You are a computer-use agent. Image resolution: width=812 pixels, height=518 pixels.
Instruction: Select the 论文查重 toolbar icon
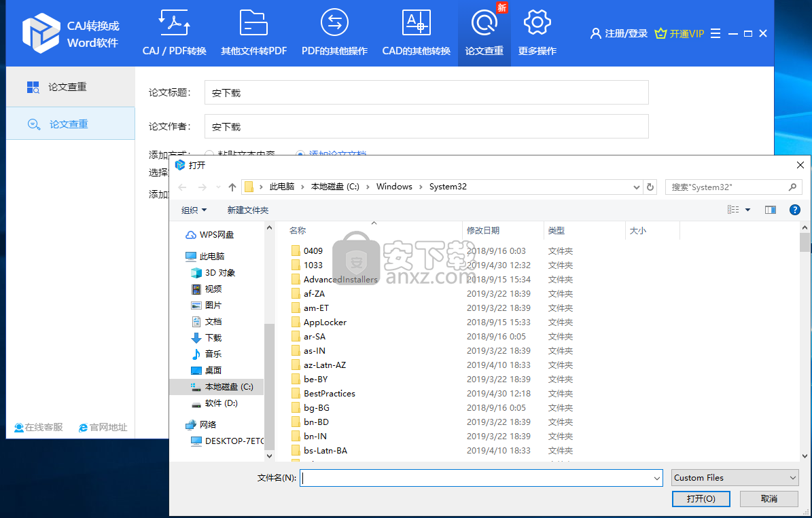click(x=484, y=33)
